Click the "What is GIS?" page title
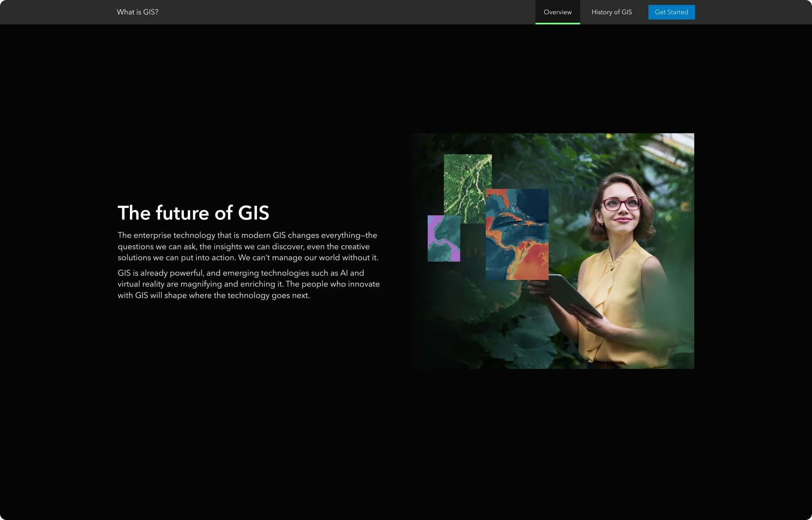812x520 pixels. click(138, 12)
